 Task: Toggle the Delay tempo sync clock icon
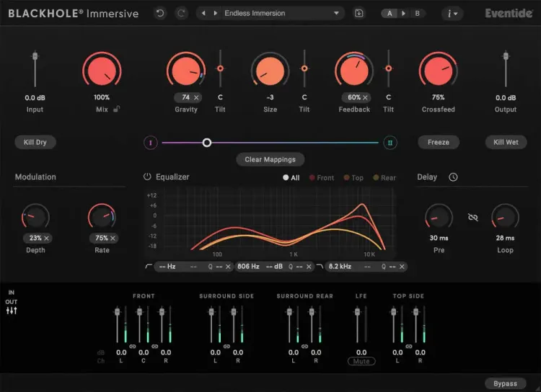tap(453, 177)
